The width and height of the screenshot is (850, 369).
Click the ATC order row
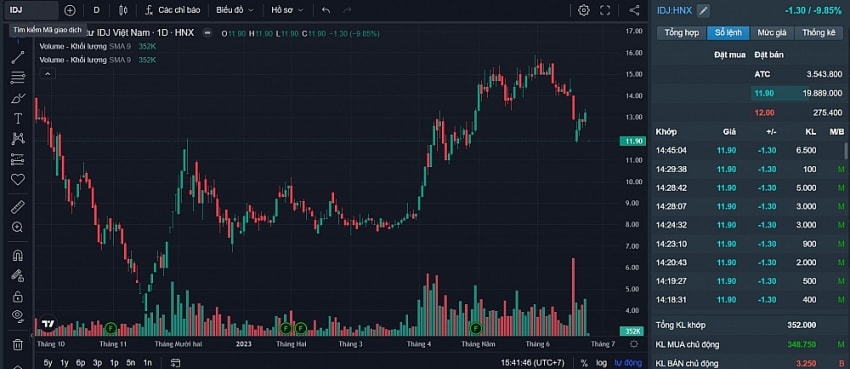(x=749, y=74)
